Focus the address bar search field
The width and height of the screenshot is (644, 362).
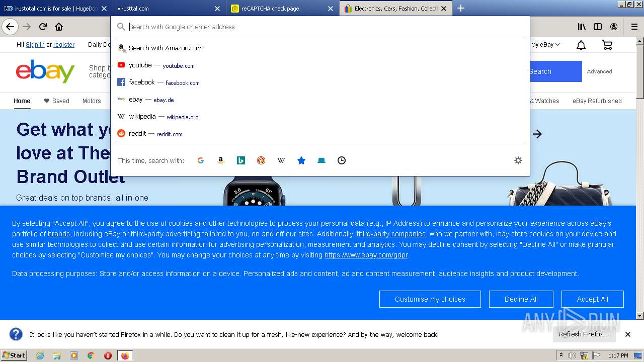(320, 27)
